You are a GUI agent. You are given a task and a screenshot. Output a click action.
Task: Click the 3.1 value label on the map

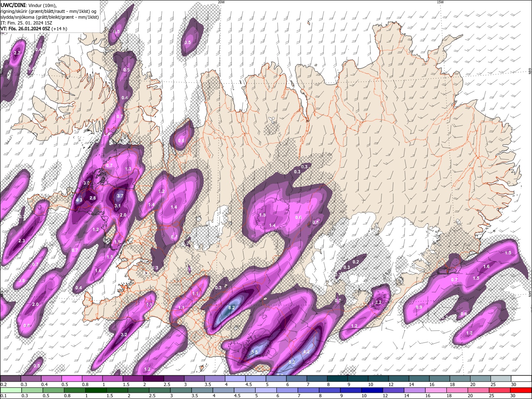(x=118, y=206)
